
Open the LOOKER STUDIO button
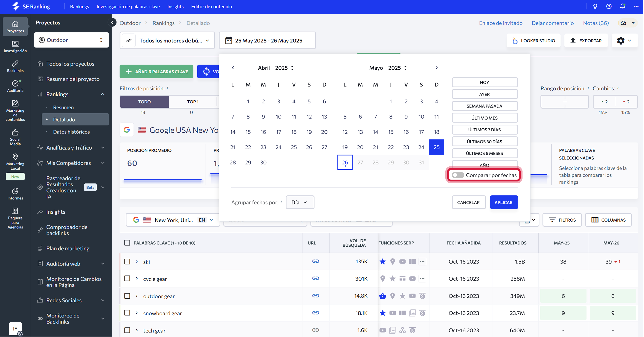pyautogui.click(x=534, y=41)
